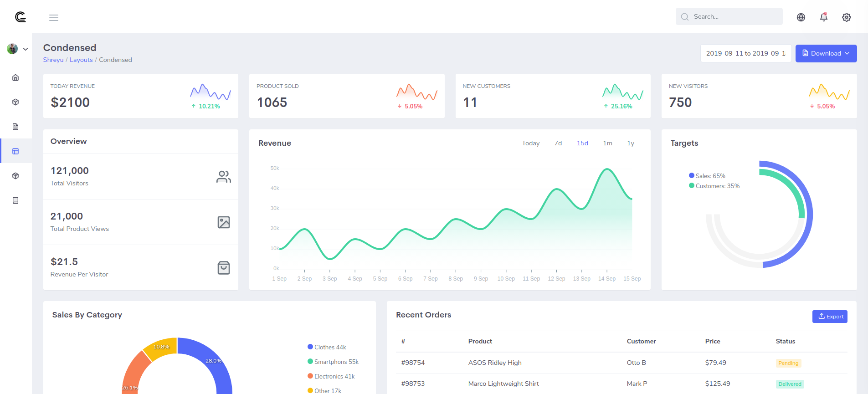This screenshot has width=868, height=394.
Task: Expand the Download dropdown arrow
Action: [x=847, y=53]
